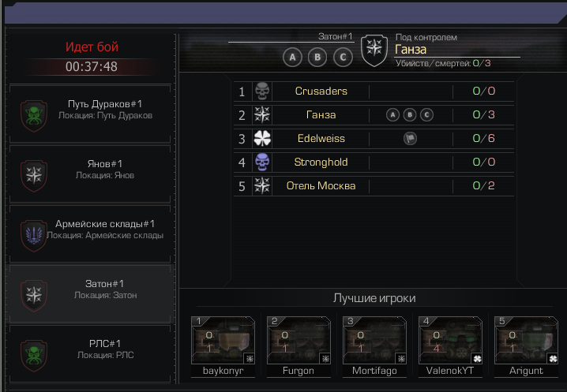Click capture point A in Затон#1 header
The image size is (567, 392).
tap(292, 57)
